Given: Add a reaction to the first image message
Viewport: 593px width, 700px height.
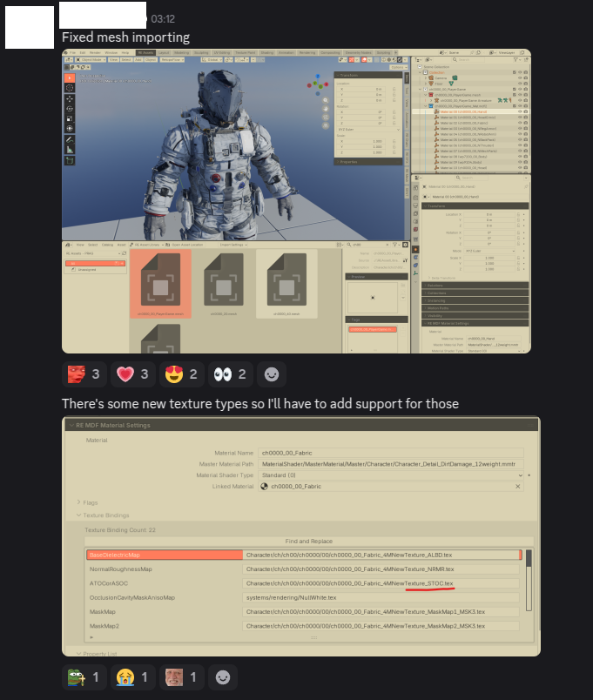Looking at the screenshot, I should click(272, 374).
